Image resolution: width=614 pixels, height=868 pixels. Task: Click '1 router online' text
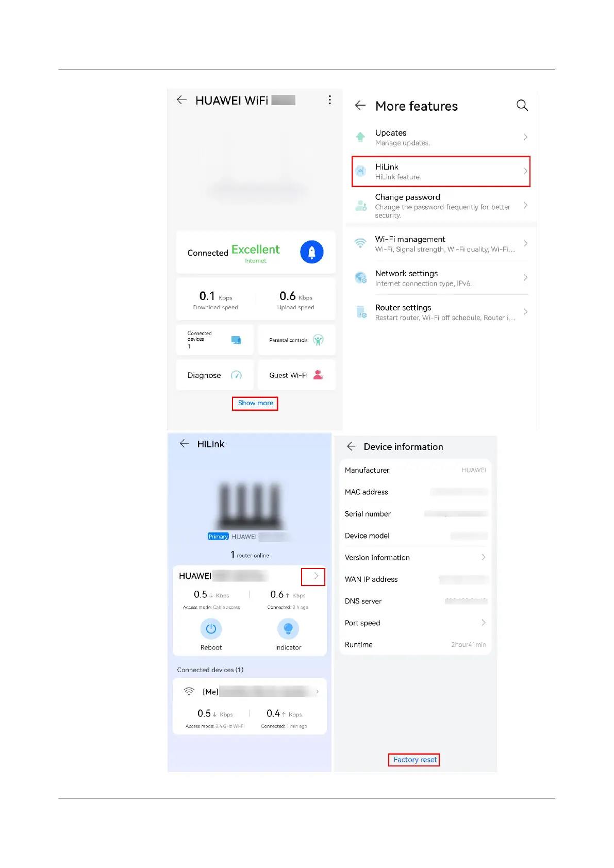250,555
